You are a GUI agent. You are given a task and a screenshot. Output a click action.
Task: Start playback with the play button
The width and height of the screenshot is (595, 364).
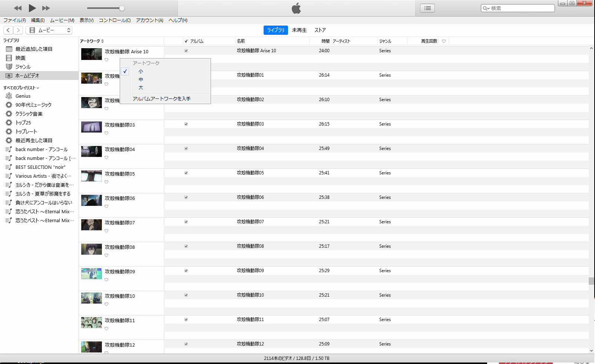click(x=32, y=8)
